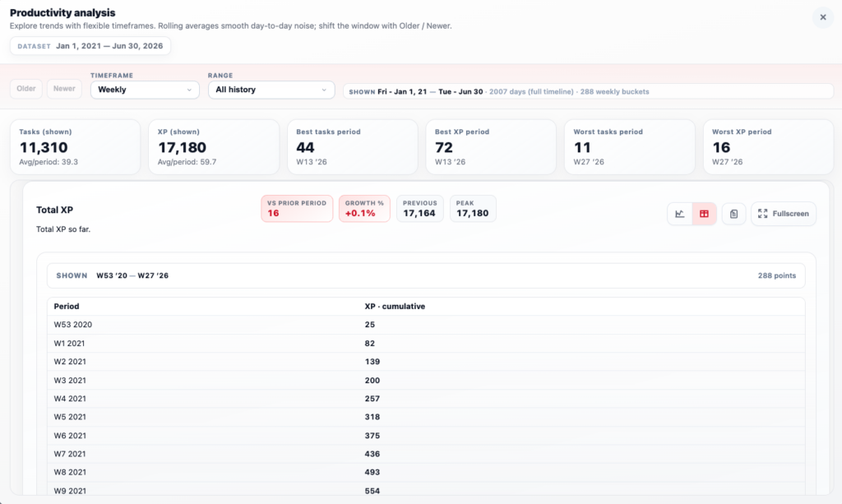842x504 pixels.
Task: Click the Newer window button
Action: point(64,90)
